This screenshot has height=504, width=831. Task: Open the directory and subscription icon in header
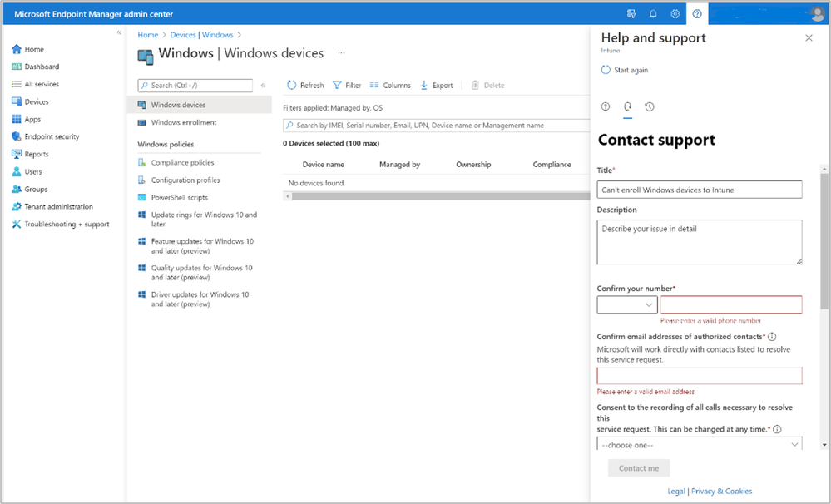tap(631, 14)
